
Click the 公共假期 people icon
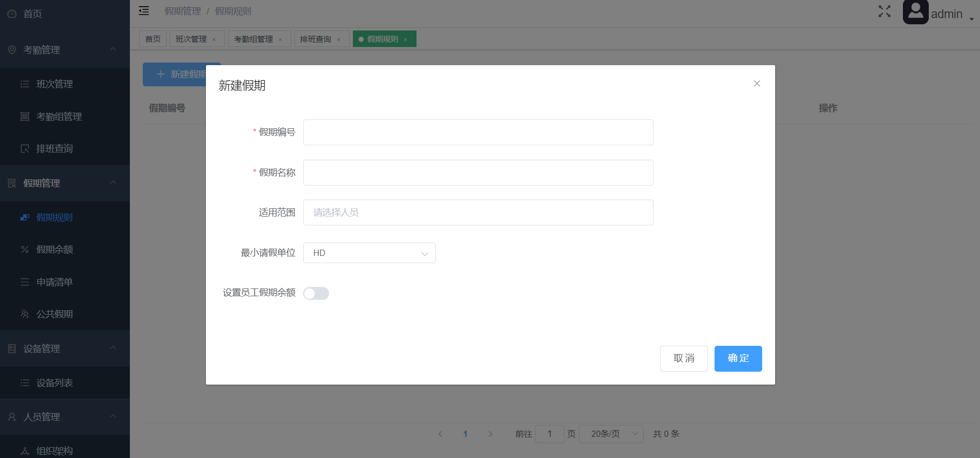(x=25, y=314)
